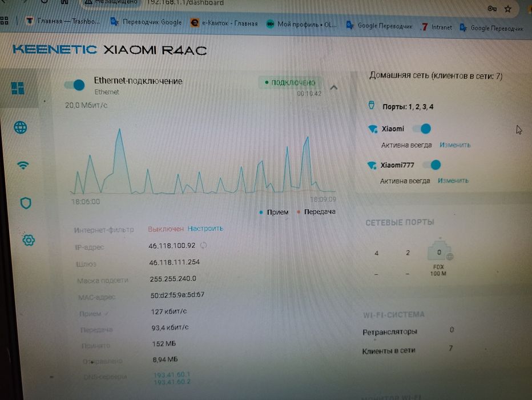The height and width of the screenshot is (400, 532).
Task: Click subnet mask 255.255.240.0
Action: pos(173,278)
